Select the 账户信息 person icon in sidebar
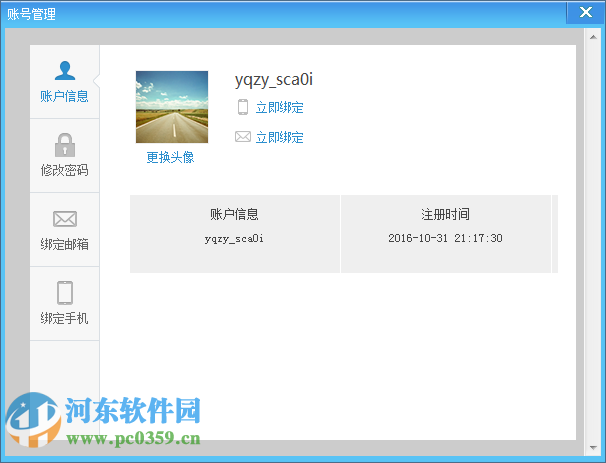 click(65, 71)
